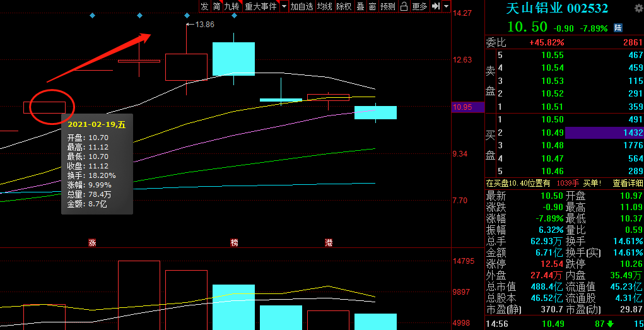Expand the dropdown arrow beside 重大事件
The height and width of the screenshot is (330, 644).
tap(284, 6)
